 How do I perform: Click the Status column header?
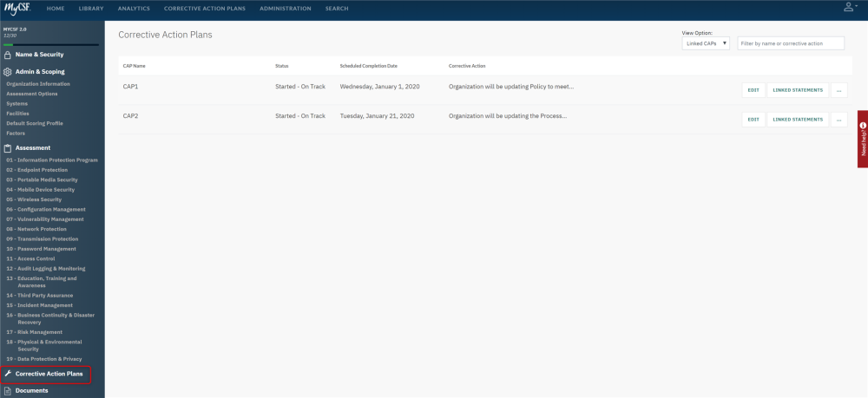[282, 66]
